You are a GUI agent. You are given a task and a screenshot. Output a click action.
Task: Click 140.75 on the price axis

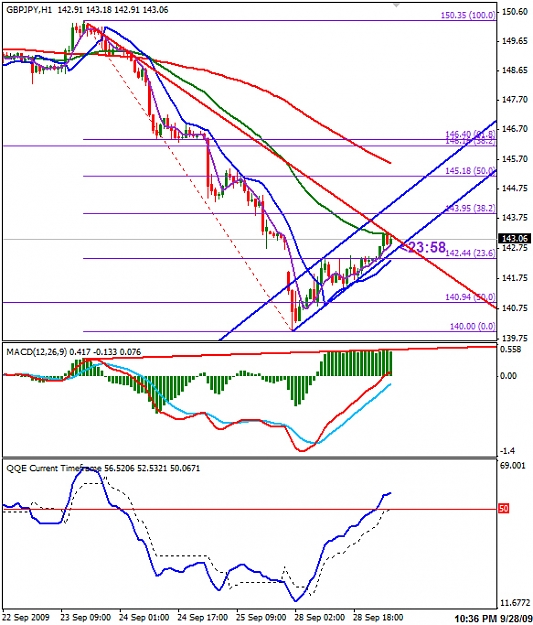point(515,308)
